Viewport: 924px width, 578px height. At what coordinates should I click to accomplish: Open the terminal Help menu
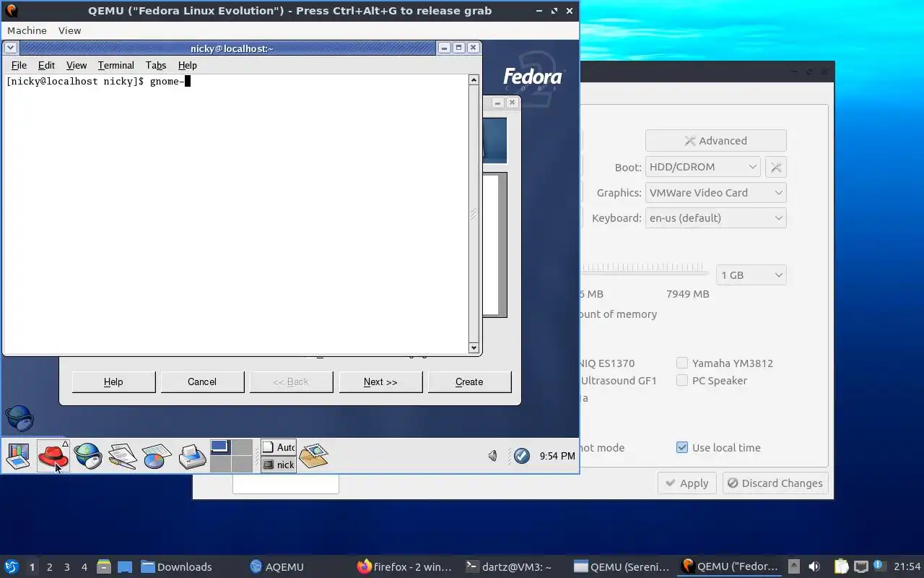tap(187, 65)
